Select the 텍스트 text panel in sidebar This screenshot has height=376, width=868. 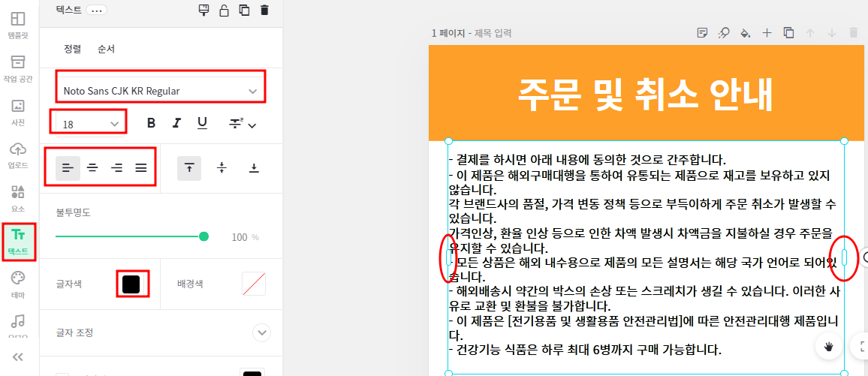pos(18,242)
